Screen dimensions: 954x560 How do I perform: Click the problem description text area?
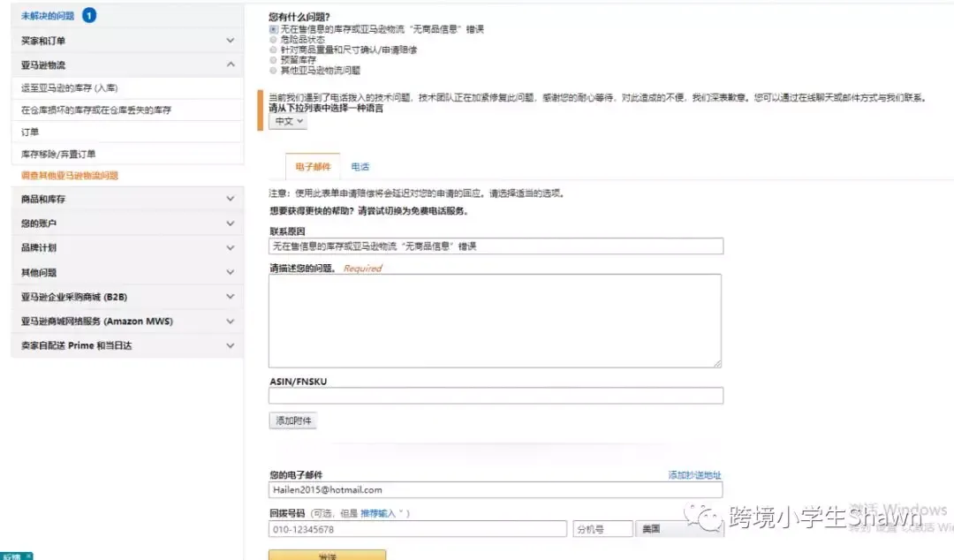coord(496,321)
